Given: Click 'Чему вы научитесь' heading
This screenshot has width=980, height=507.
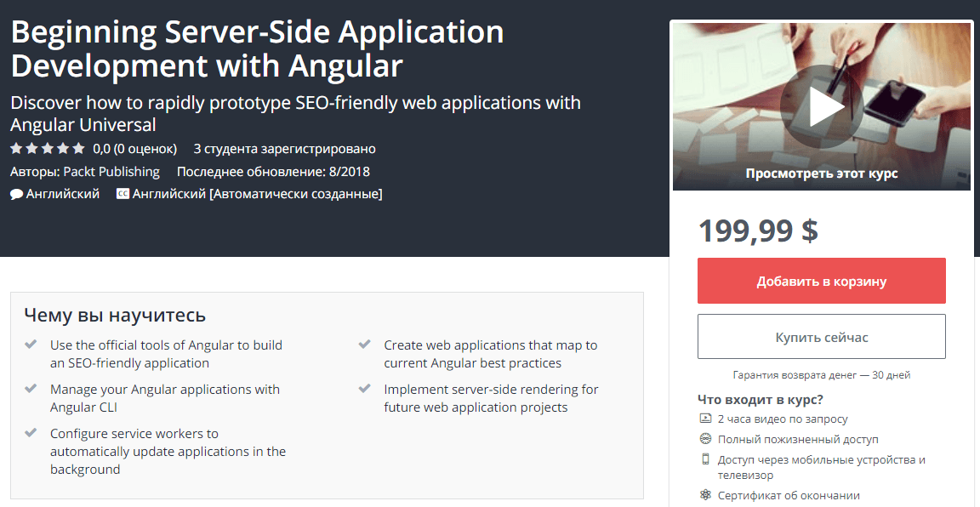Looking at the screenshot, I should [115, 315].
